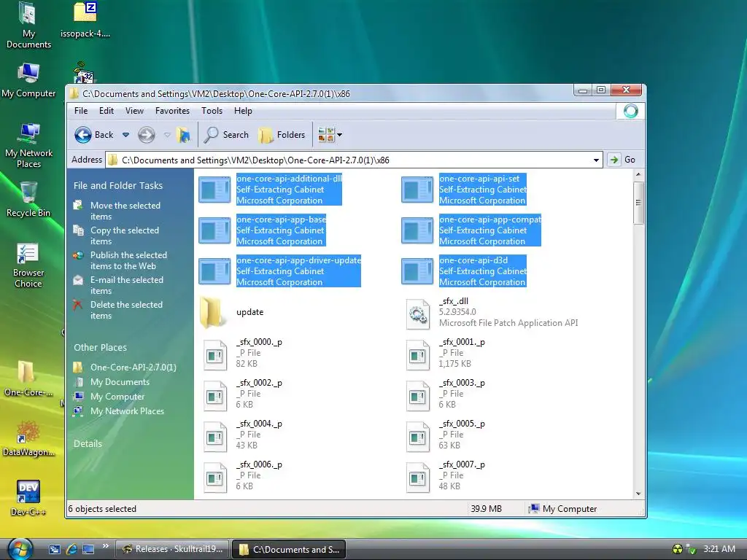This screenshot has width=747, height=560.
Task: Expand quick launch overflow chevron
Action: point(106,545)
